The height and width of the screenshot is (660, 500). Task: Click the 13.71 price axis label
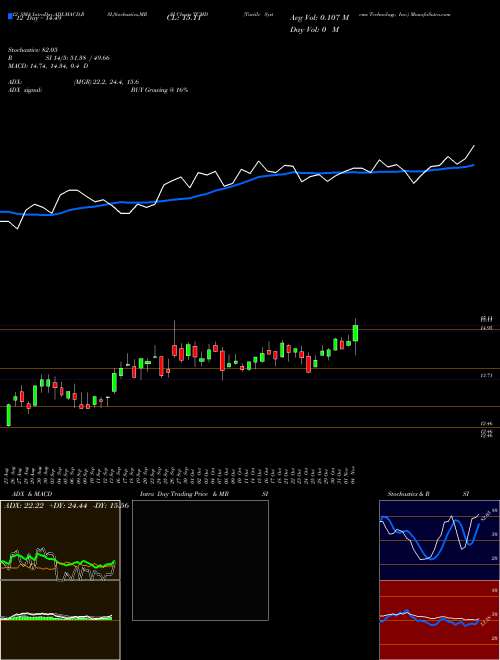[487, 375]
